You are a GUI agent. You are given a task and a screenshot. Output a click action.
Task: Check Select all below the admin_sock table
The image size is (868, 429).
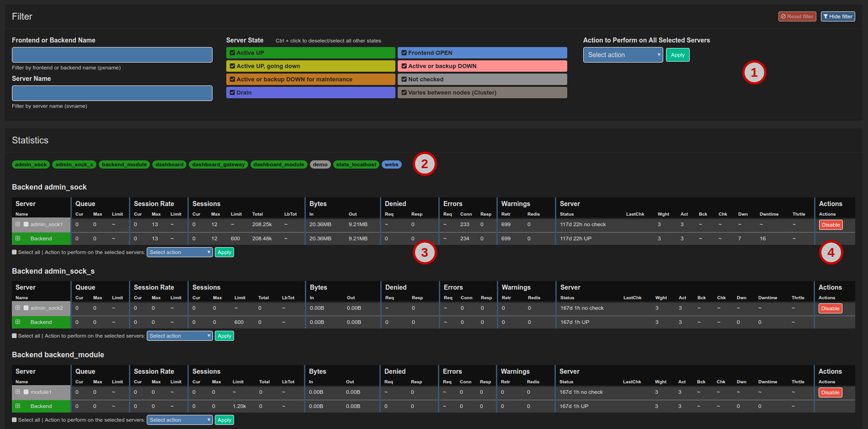(x=14, y=252)
